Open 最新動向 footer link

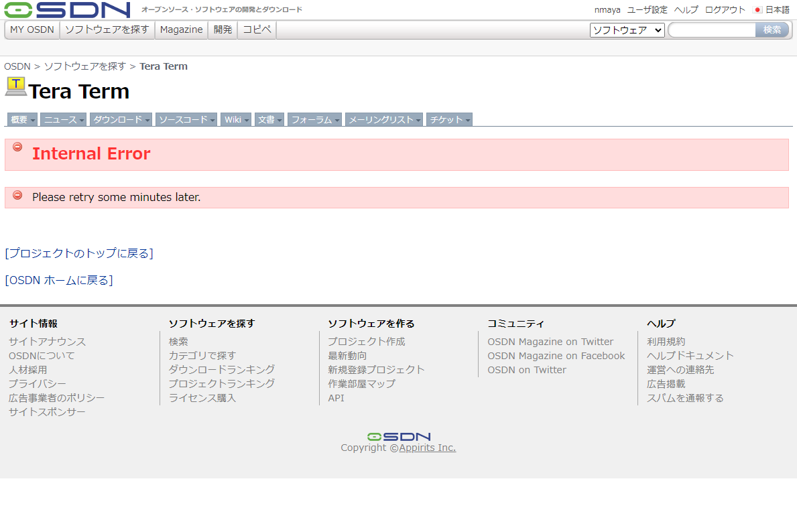tap(347, 356)
